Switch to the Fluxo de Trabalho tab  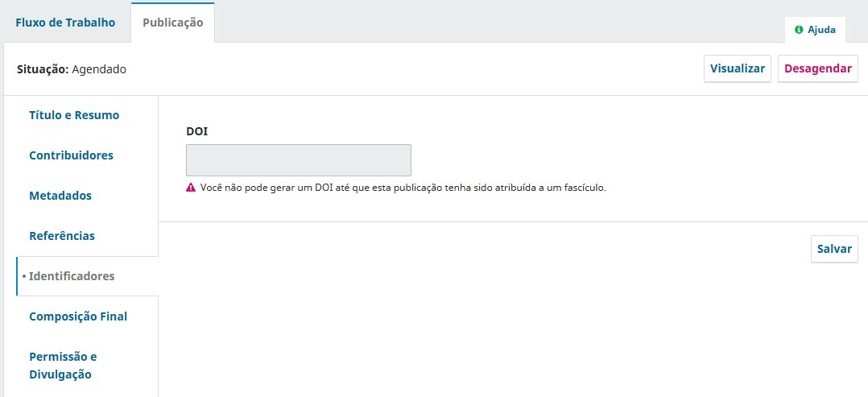coord(65,23)
